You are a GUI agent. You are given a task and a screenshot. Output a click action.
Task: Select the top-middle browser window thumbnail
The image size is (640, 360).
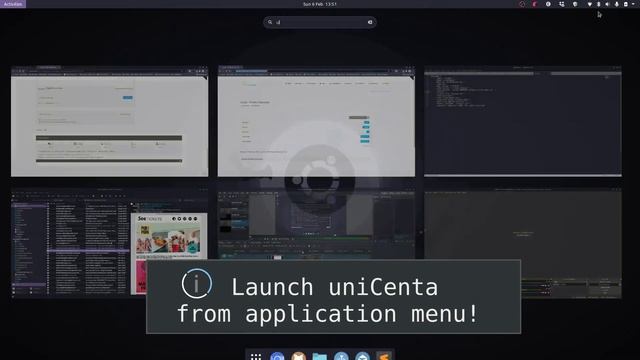point(316,121)
